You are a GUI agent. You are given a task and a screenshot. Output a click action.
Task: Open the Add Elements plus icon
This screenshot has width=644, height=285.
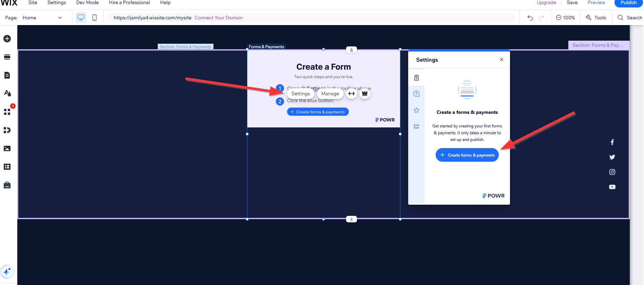click(x=7, y=39)
